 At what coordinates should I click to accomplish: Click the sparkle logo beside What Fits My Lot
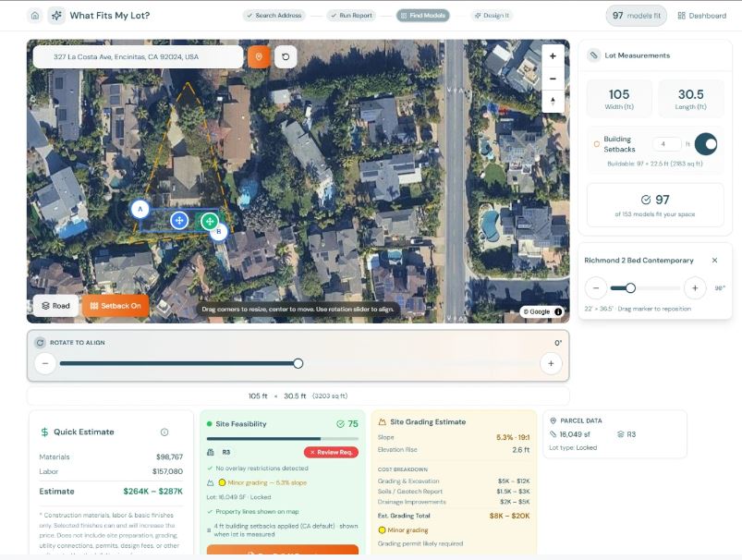click(x=56, y=16)
